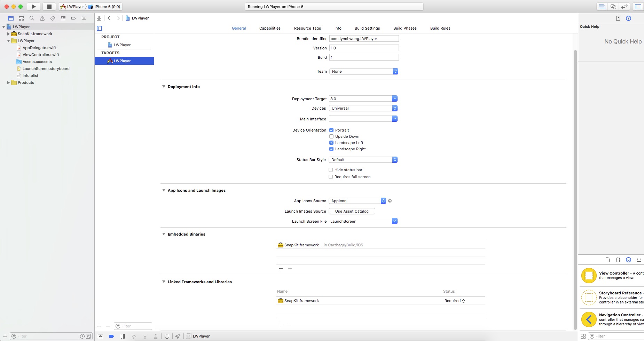Open the Devices dropdown showing Universal
The height and width of the screenshot is (341, 644).
(363, 108)
